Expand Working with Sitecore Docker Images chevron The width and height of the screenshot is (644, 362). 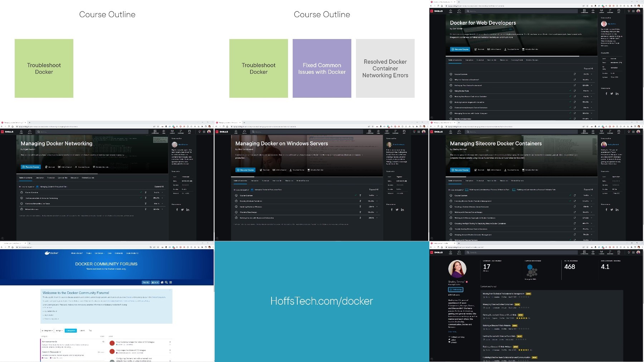pos(591,212)
